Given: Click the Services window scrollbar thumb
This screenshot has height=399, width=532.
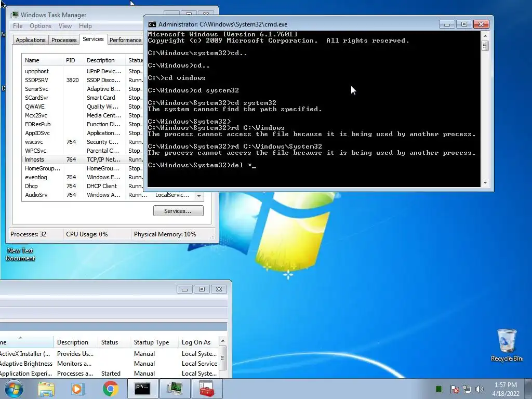Looking at the screenshot, I should tap(223, 358).
